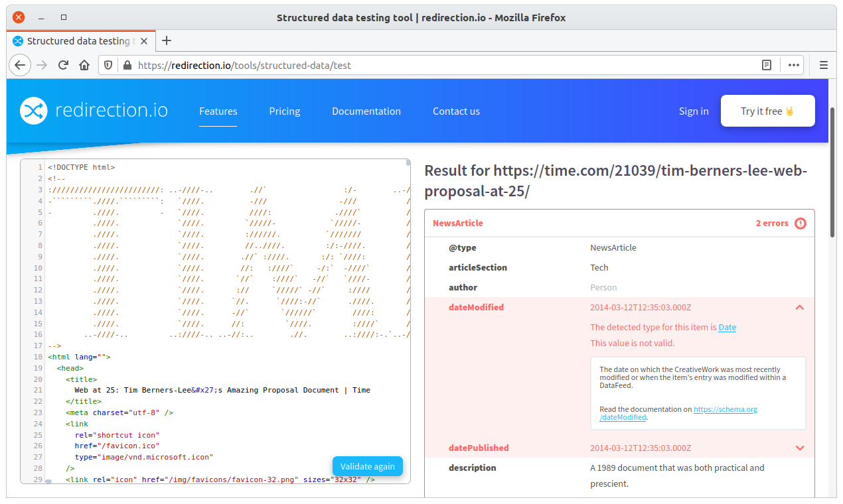Close the Firefox window

19,18
